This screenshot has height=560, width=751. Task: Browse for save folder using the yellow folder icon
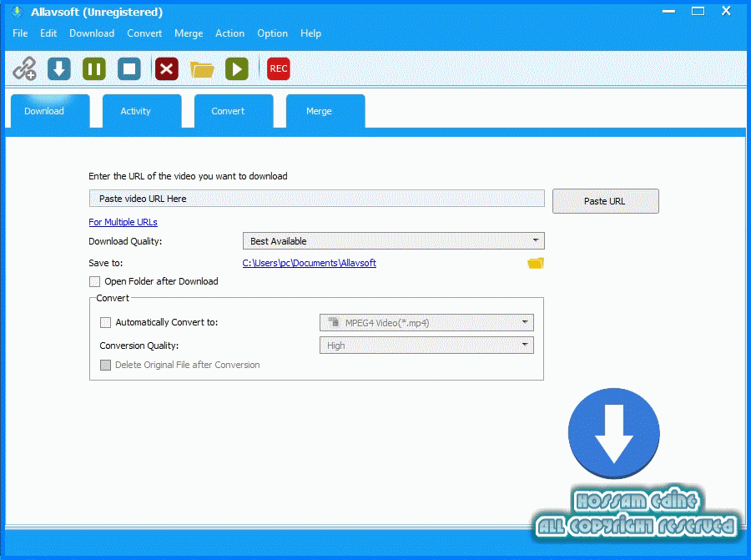tap(536, 263)
